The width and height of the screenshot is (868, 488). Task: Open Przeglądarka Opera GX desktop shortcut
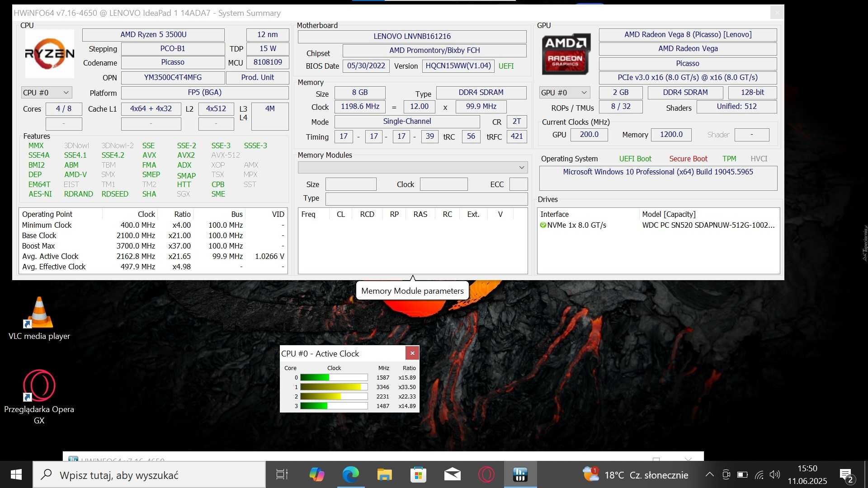pyautogui.click(x=39, y=397)
